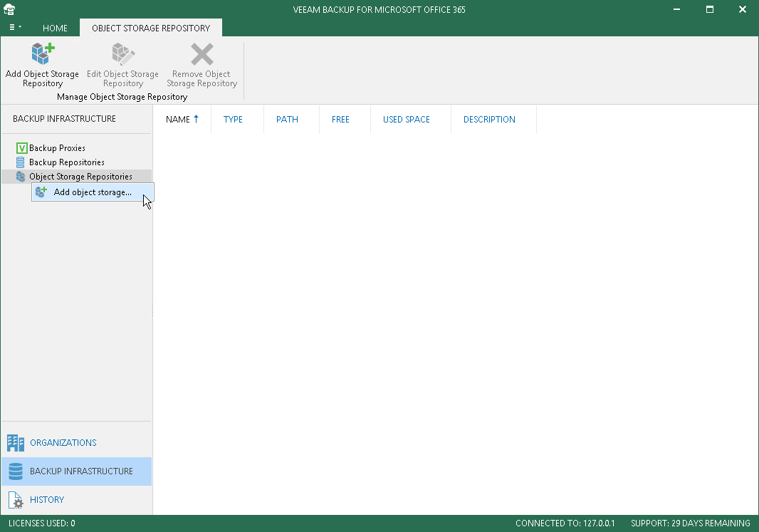
Task: Sort by TYPE column header
Action: 233,119
